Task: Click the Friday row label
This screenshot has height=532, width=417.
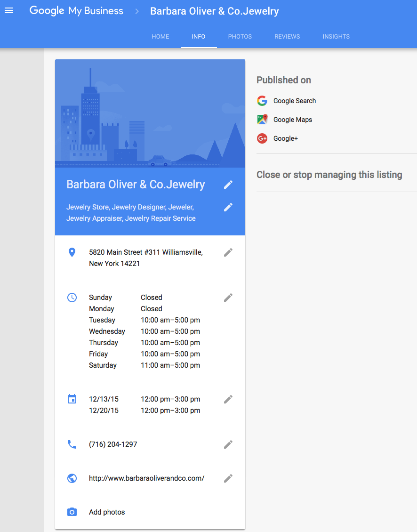Action: (98, 354)
